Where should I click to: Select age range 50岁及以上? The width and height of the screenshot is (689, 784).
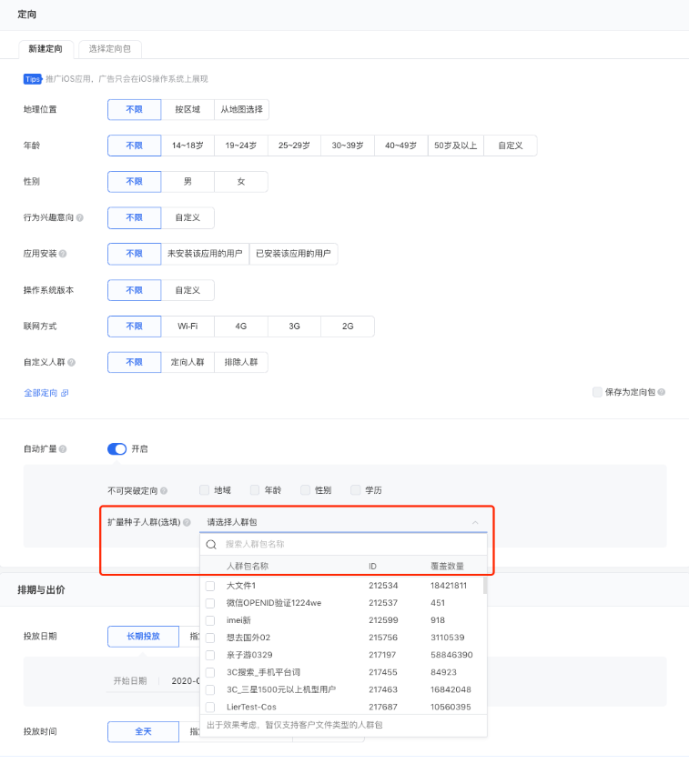click(x=456, y=146)
